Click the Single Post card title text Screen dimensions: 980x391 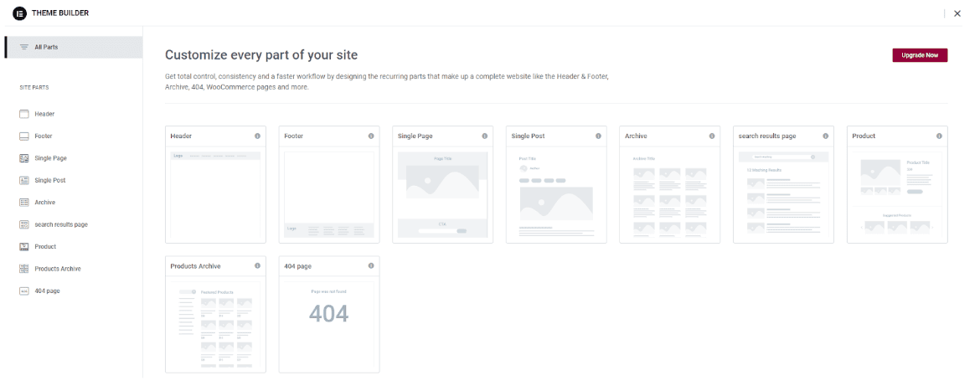pyautogui.click(x=529, y=136)
